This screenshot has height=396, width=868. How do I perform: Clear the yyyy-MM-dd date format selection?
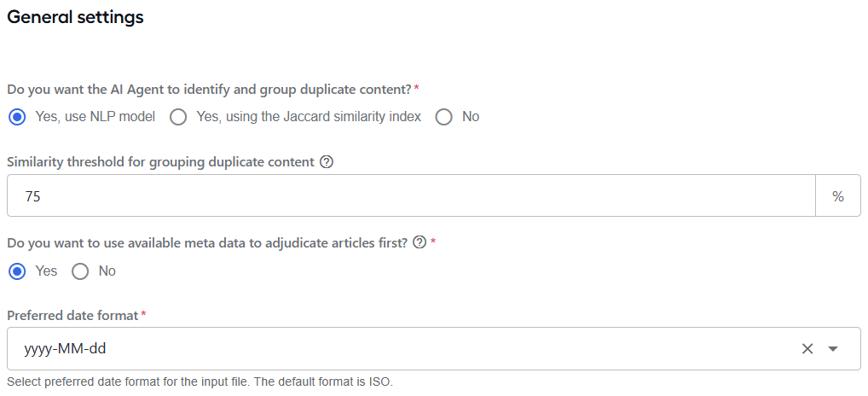point(807,348)
